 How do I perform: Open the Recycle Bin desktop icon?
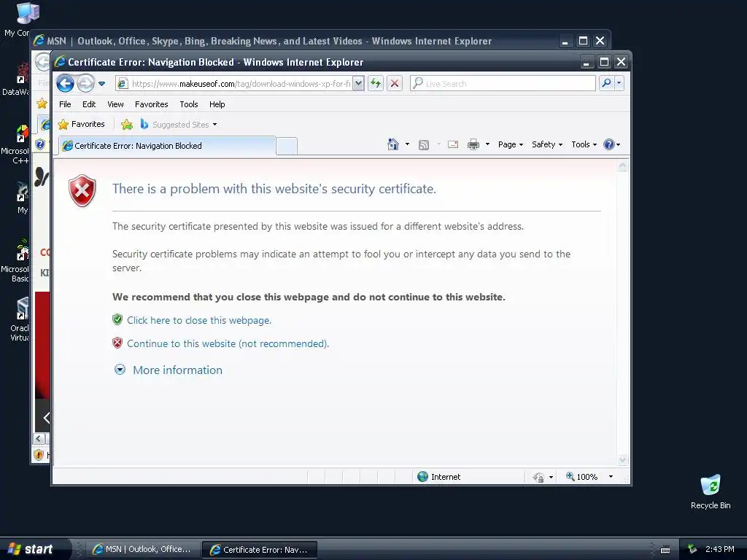(711, 492)
